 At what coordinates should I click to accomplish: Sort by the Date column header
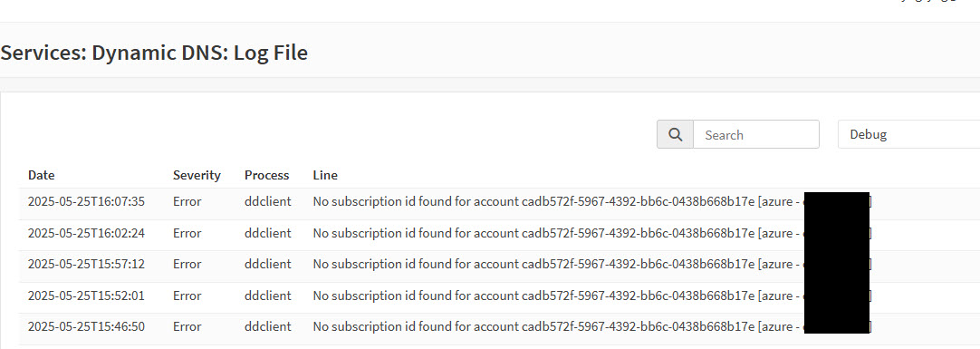[x=42, y=175]
